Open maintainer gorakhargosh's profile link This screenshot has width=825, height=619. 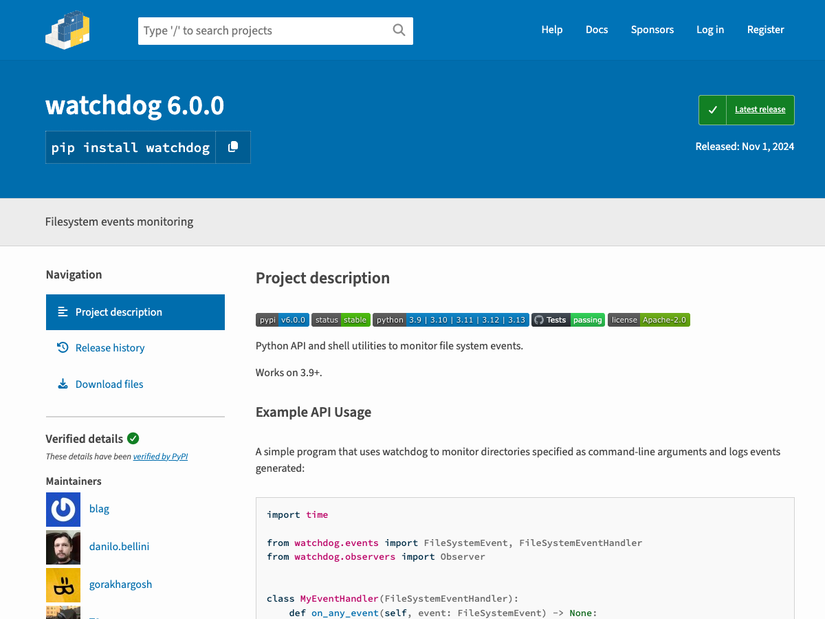[x=120, y=584]
